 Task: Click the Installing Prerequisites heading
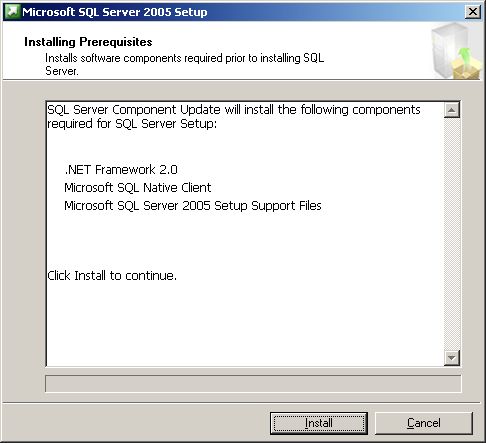(88, 42)
